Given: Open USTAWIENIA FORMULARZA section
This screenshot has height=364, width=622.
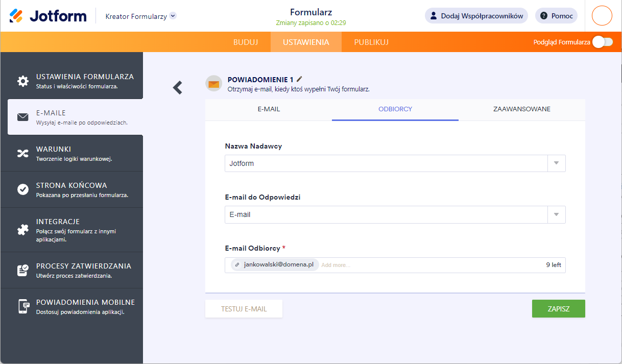Looking at the screenshot, I should click(72, 81).
